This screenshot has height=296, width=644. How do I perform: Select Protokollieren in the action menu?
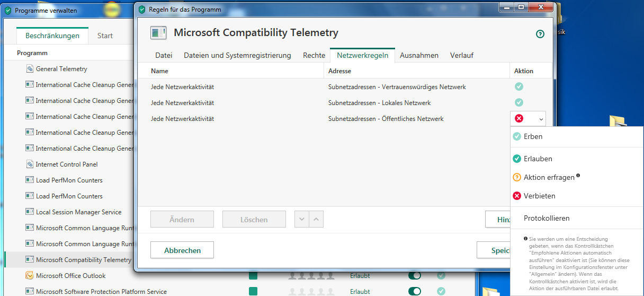[x=577, y=218]
